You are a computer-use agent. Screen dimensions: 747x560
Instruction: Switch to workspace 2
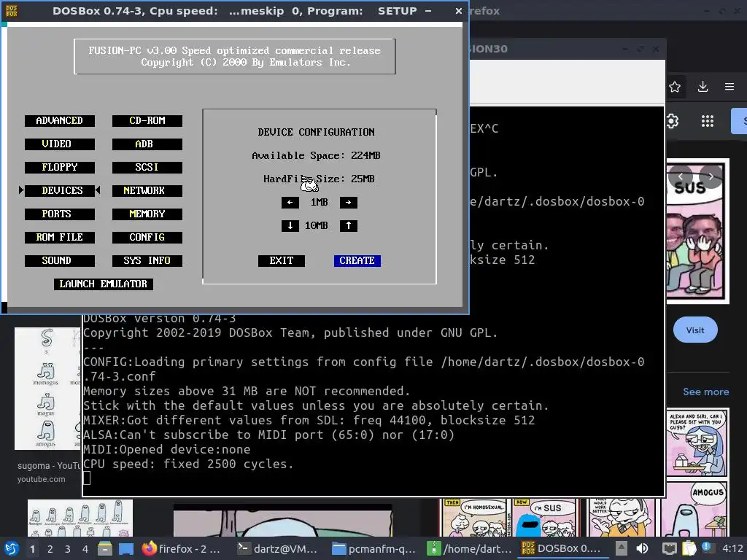pyautogui.click(x=50, y=549)
